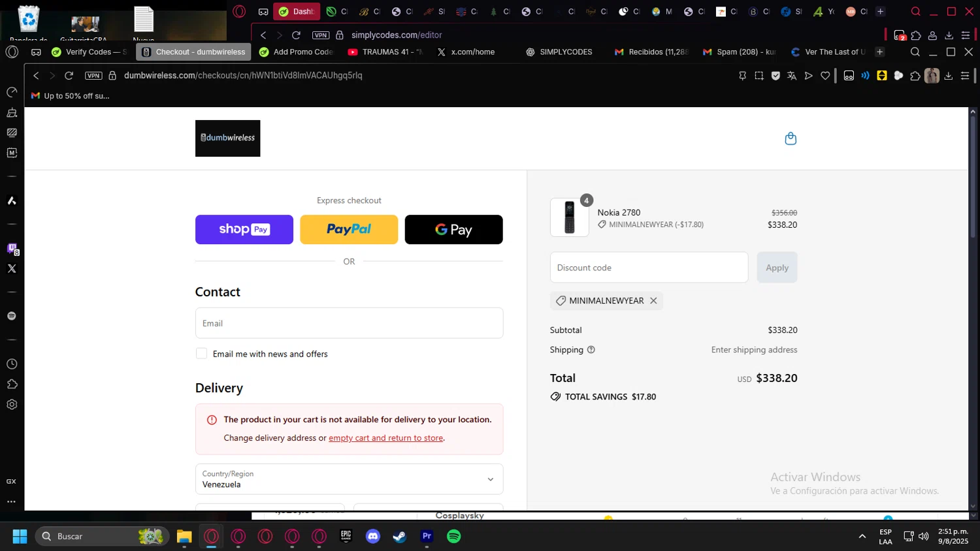The image size is (980, 551).
Task: Pay with Shop Pay
Action: pyautogui.click(x=244, y=230)
